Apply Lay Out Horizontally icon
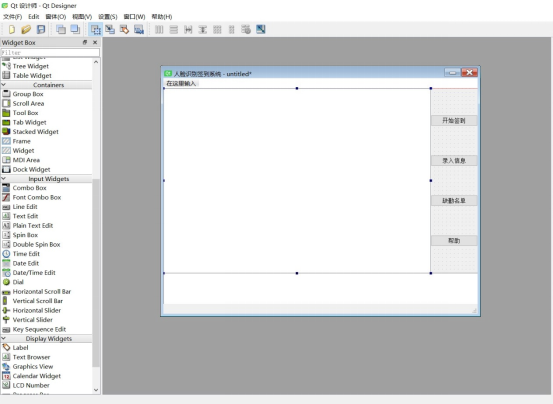Viewport: 553px width, 404px height. pos(159,29)
